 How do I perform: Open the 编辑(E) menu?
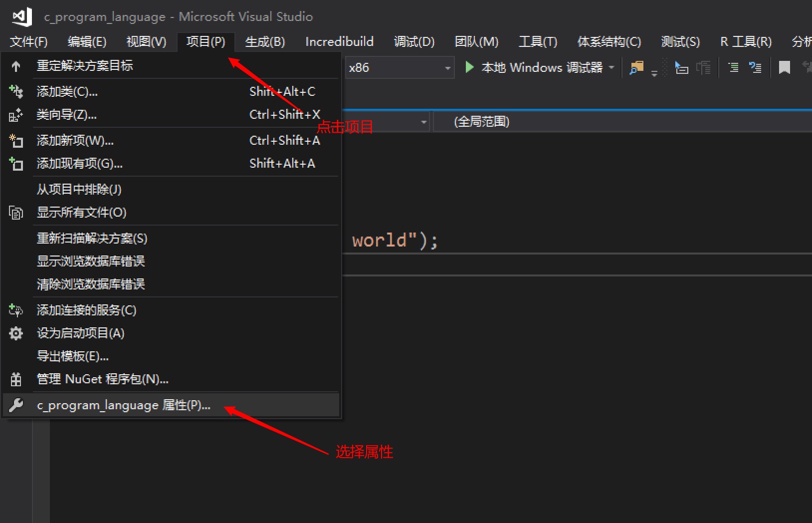tap(87, 41)
